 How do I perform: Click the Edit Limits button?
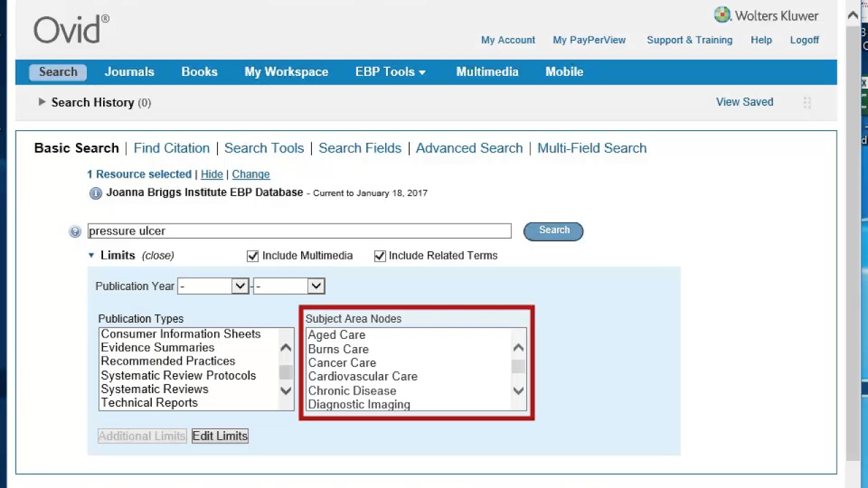(x=220, y=436)
